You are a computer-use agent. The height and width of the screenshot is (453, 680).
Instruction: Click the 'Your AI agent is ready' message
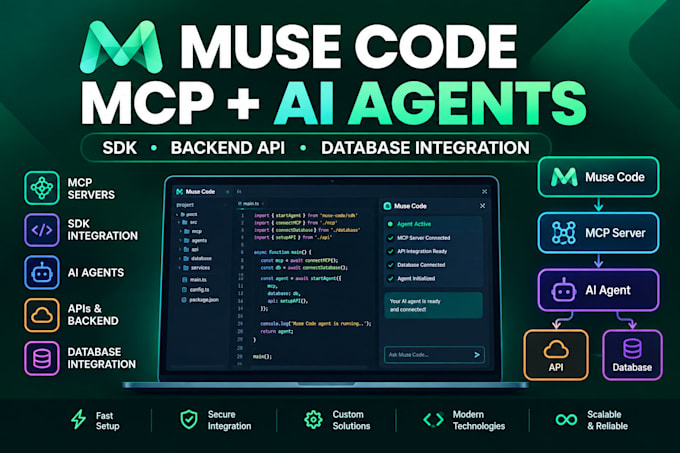434,305
